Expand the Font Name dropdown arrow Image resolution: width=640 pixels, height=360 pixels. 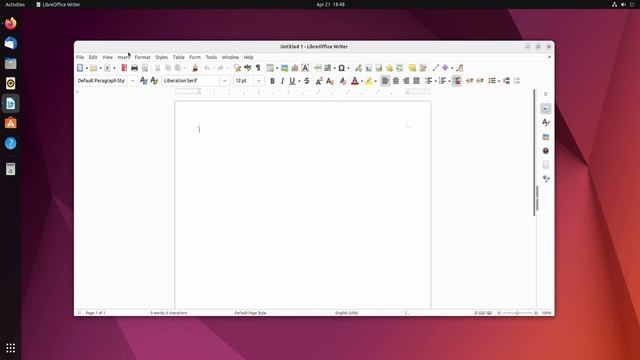click(224, 81)
